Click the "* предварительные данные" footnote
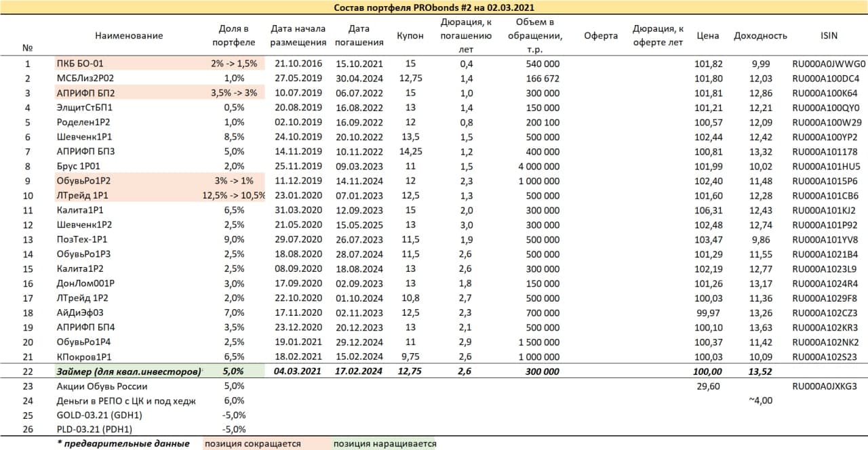Viewport: 868px width, 450px height. coord(123,444)
